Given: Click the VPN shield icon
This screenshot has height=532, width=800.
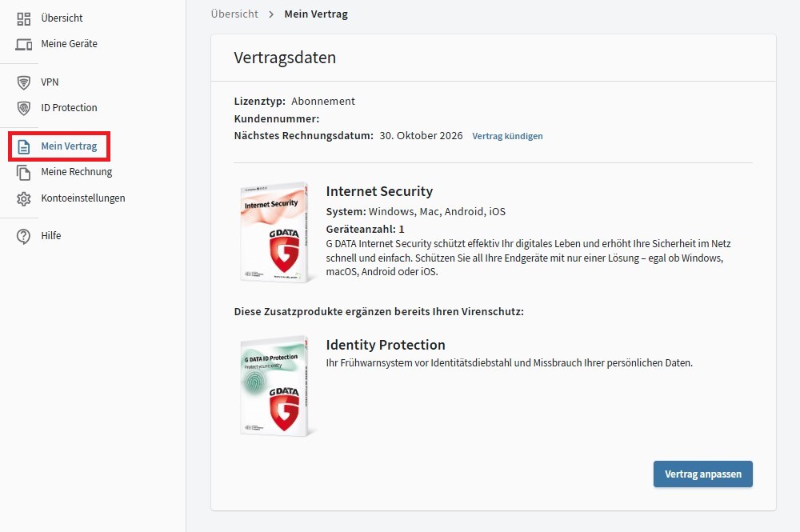Looking at the screenshot, I should click(24, 82).
